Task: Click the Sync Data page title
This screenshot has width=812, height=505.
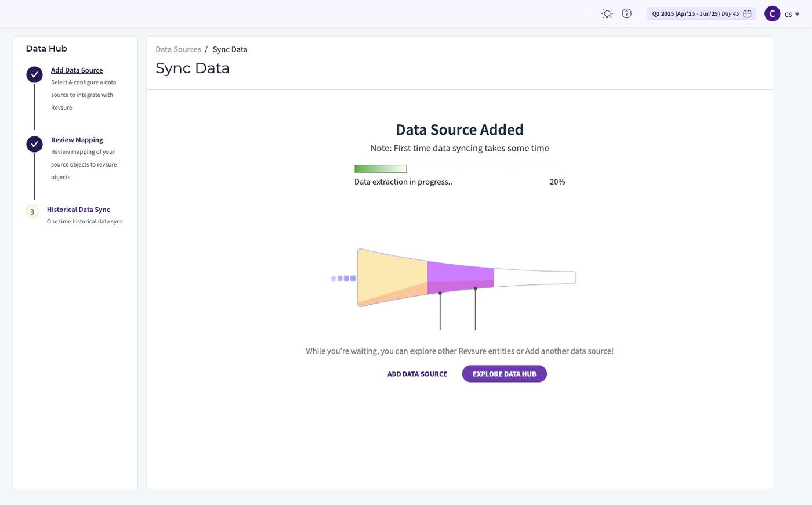Action: point(193,68)
